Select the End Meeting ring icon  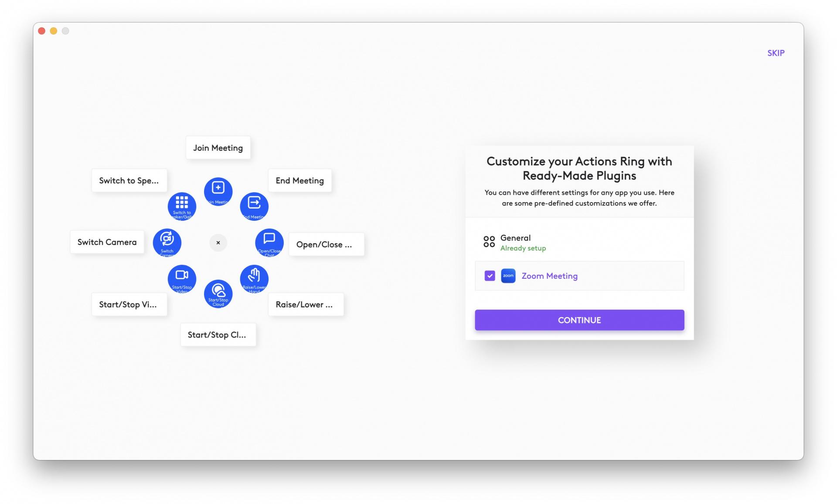[254, 206]
